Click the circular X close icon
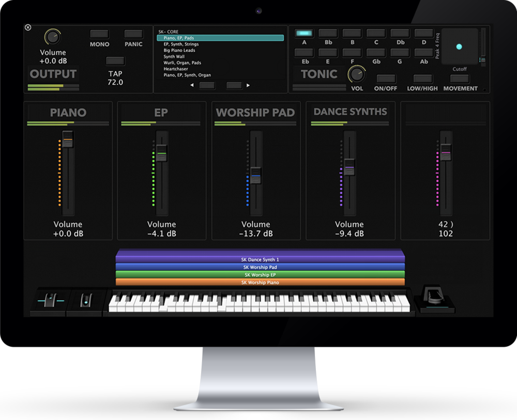This screenshot has height=420, width=517. (28, 28)
